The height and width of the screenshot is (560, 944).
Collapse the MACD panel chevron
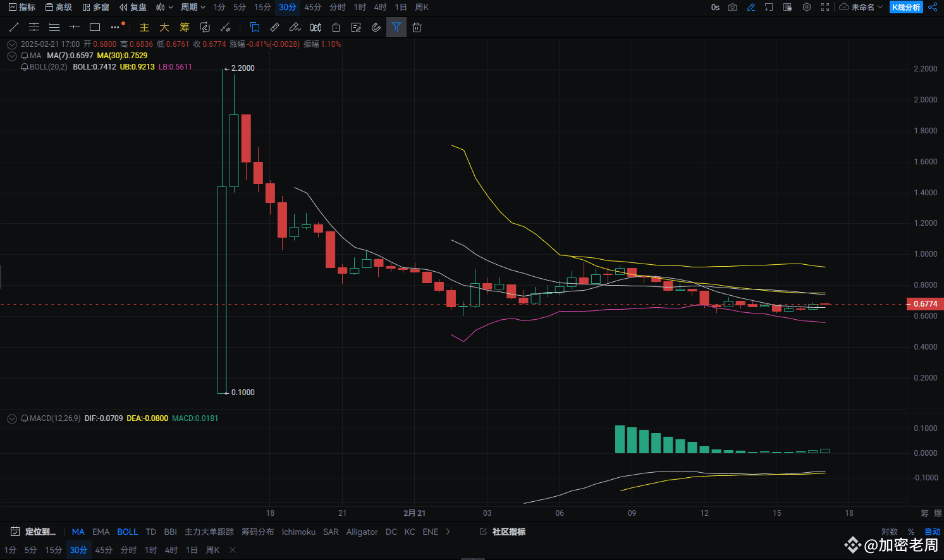click(x=11, y=418)
